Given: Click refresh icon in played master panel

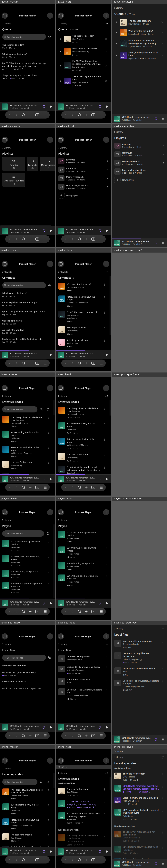Looking at the screenshot, I should pos(48,533).
